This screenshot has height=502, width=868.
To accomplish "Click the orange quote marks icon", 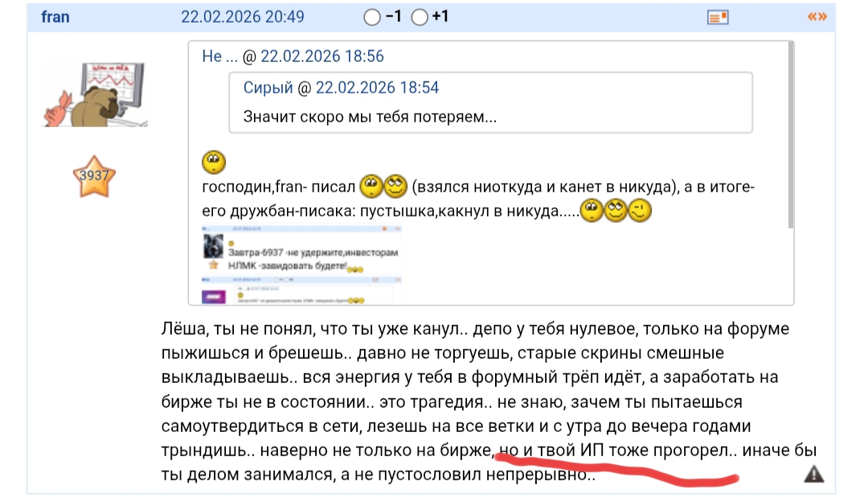I will coord(817,17).
